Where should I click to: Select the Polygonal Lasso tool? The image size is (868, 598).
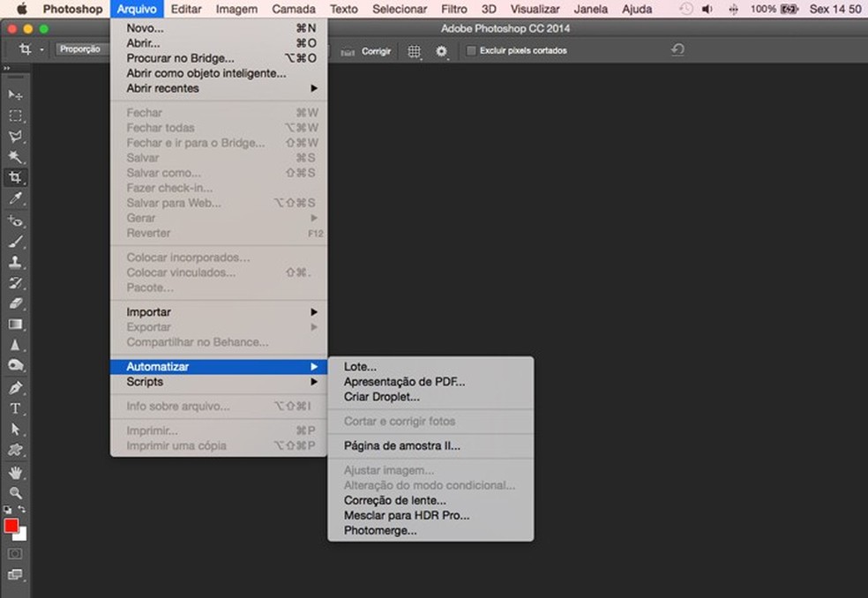[x=15, y=136]
